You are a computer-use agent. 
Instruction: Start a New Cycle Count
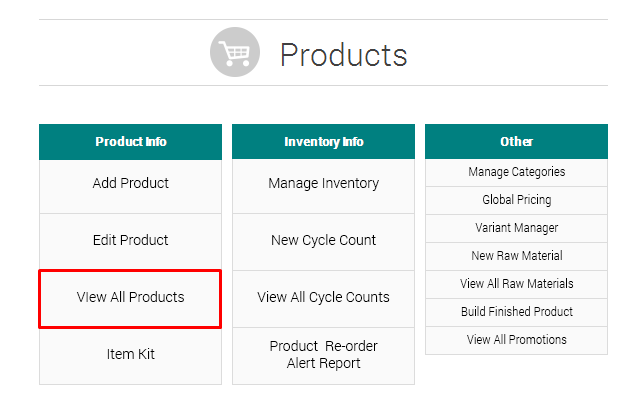pos(323,240)
